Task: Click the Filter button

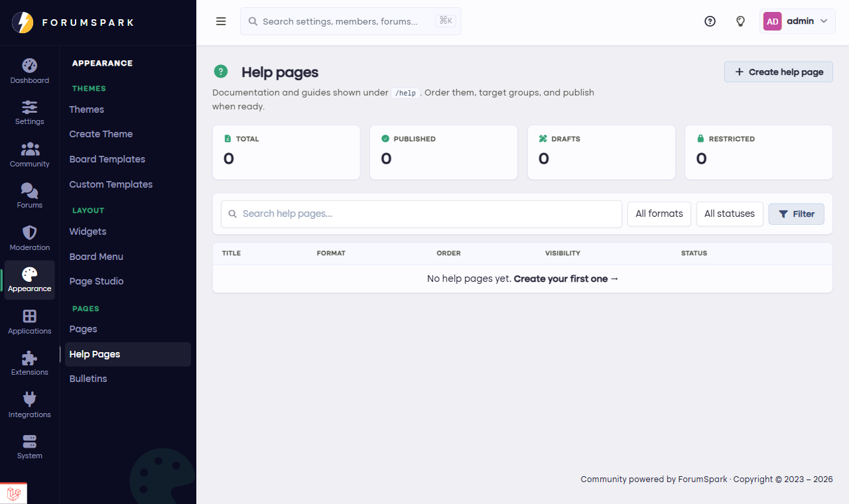Action: point(797,214)
